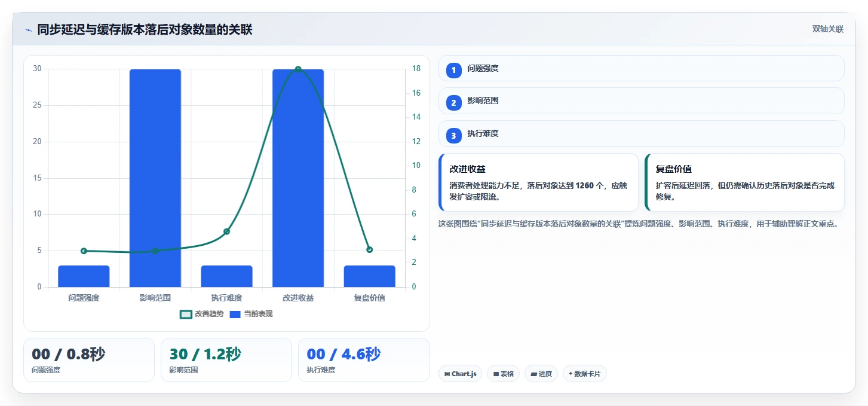
Task: Click the green line point above 复盘价值
Action: 369,249
